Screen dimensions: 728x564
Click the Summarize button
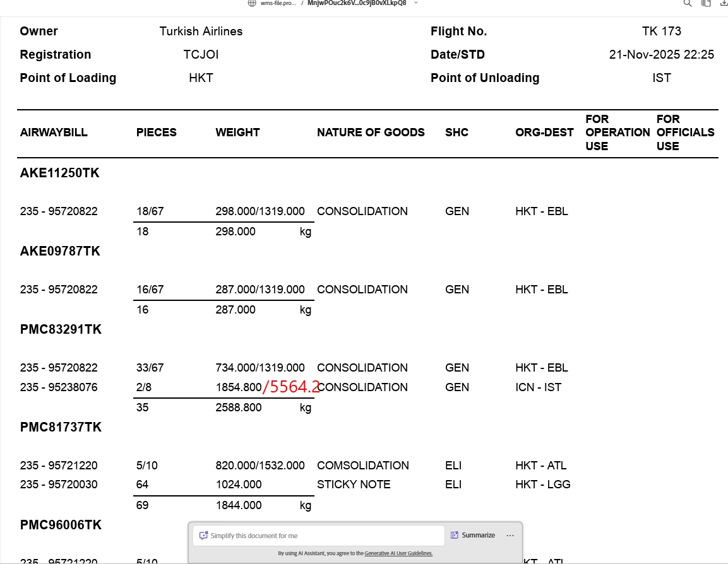[x=473, y=536]
